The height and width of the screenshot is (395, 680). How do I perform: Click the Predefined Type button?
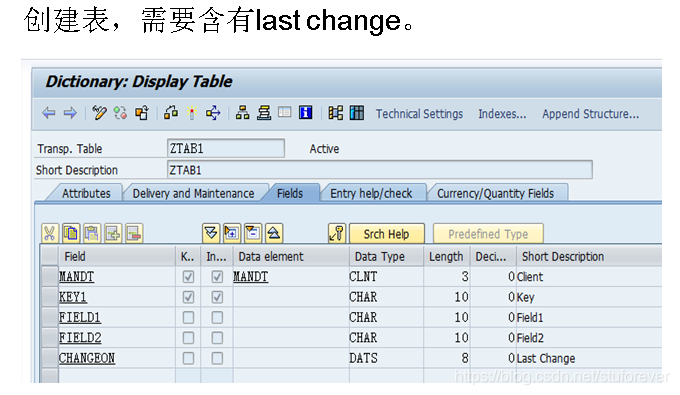[488, 234]
